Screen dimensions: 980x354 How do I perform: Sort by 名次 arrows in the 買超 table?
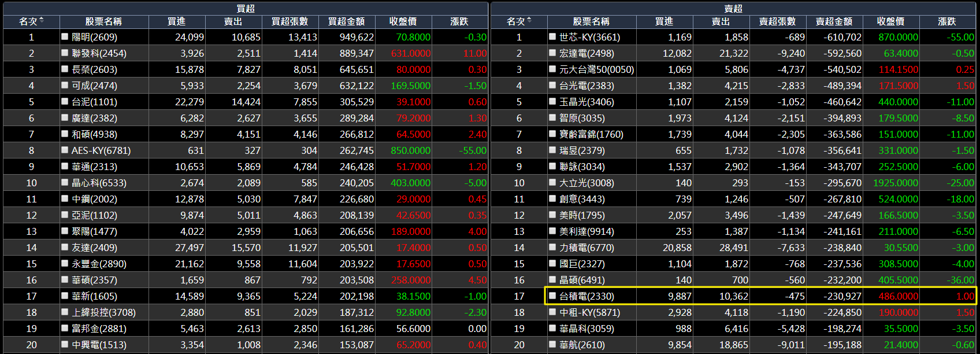click(42, 21)
